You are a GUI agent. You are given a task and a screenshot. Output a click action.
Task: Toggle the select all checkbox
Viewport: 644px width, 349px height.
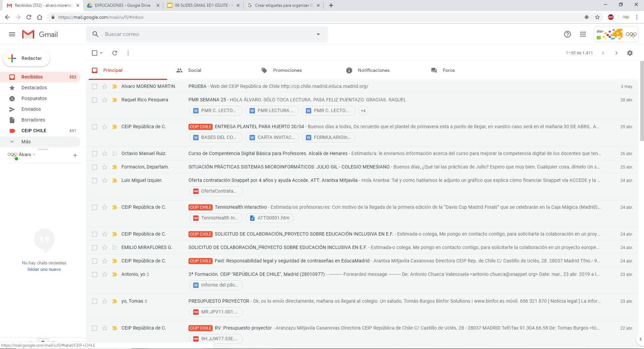point(95,53)
